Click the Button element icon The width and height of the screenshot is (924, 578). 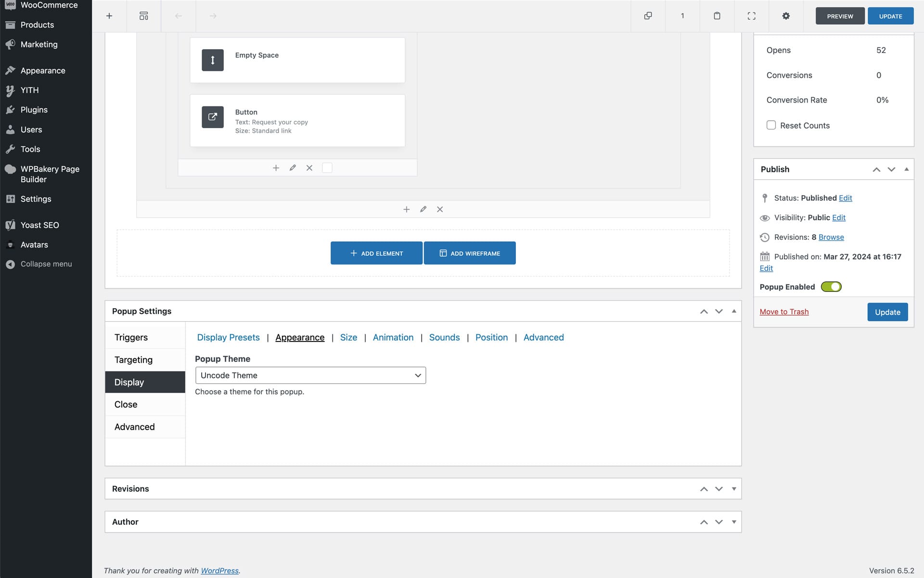[x=212, y=117]
